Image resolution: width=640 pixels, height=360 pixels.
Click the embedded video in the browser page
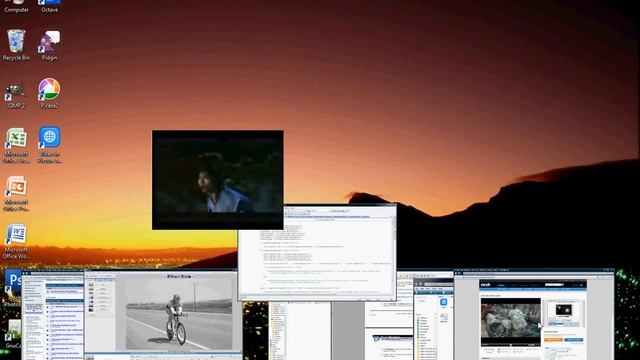tap(510, 322)
